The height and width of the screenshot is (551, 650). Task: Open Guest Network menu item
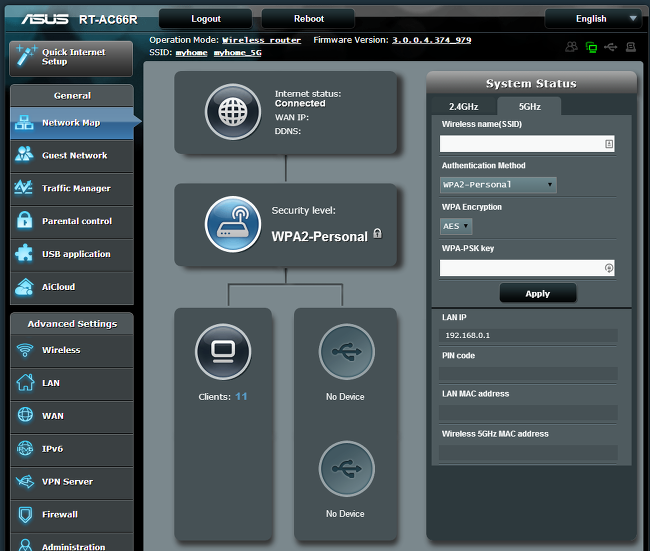(x=72, y=155)
